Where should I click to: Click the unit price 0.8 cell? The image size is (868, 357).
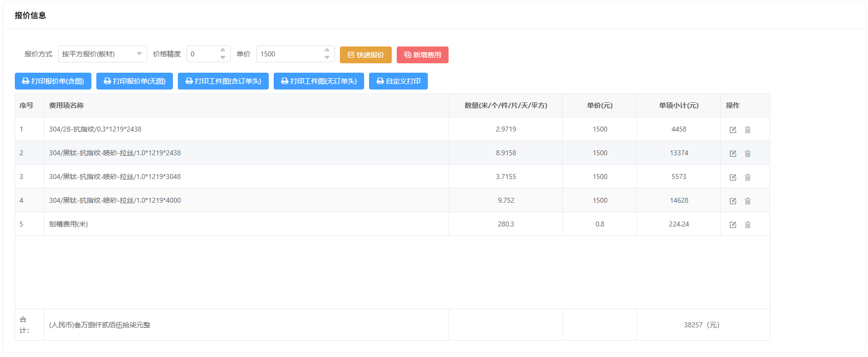[x=600, y=224]
